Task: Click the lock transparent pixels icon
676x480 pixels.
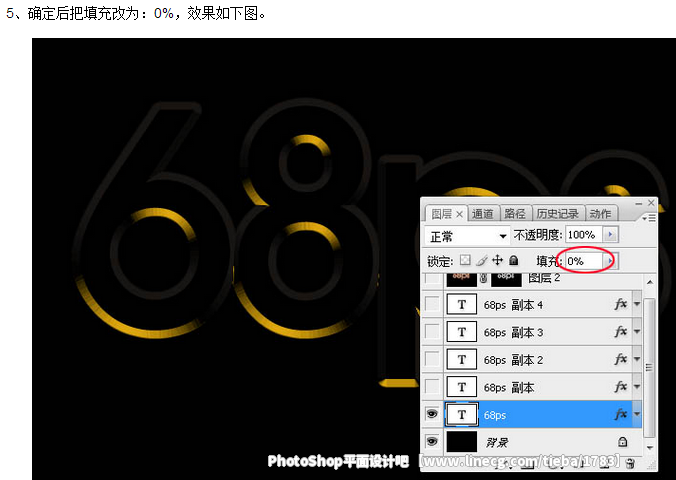Action: tap(465, 260)
